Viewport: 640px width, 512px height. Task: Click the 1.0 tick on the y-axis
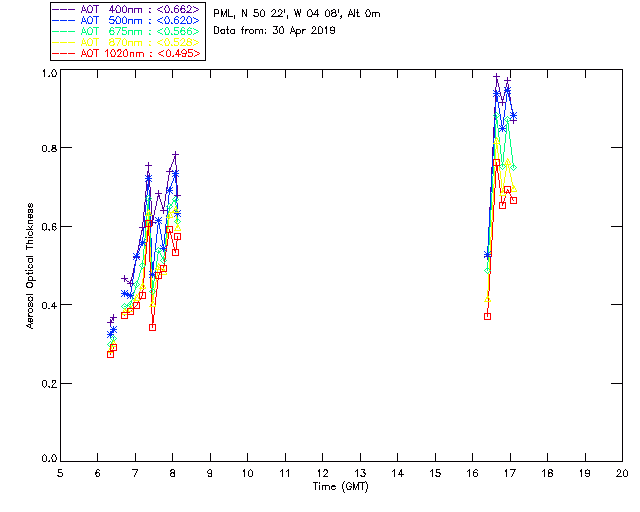pos(49,75)
